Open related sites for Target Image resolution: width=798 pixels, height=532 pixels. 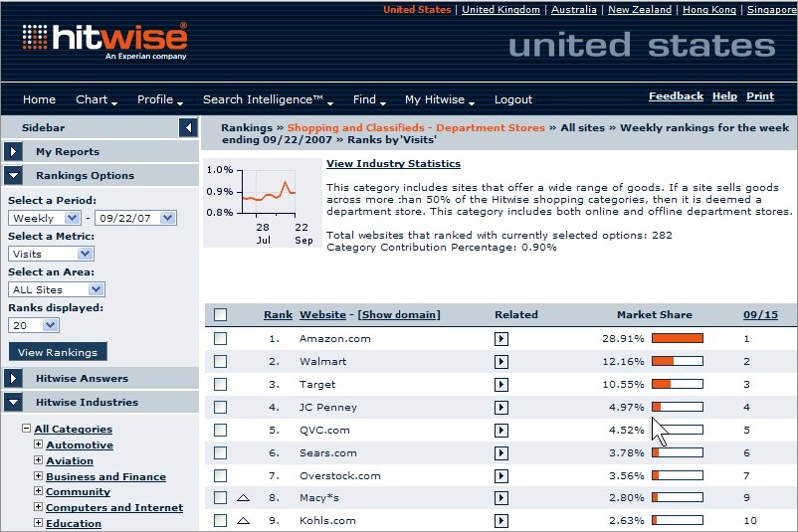click(x=500, y=385)
